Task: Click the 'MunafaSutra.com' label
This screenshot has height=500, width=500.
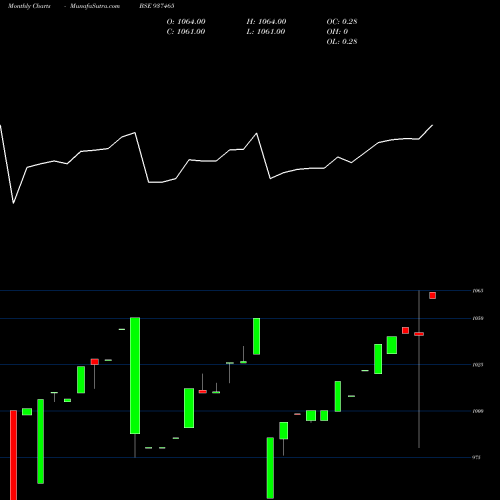Action: (x=95, y=6)
